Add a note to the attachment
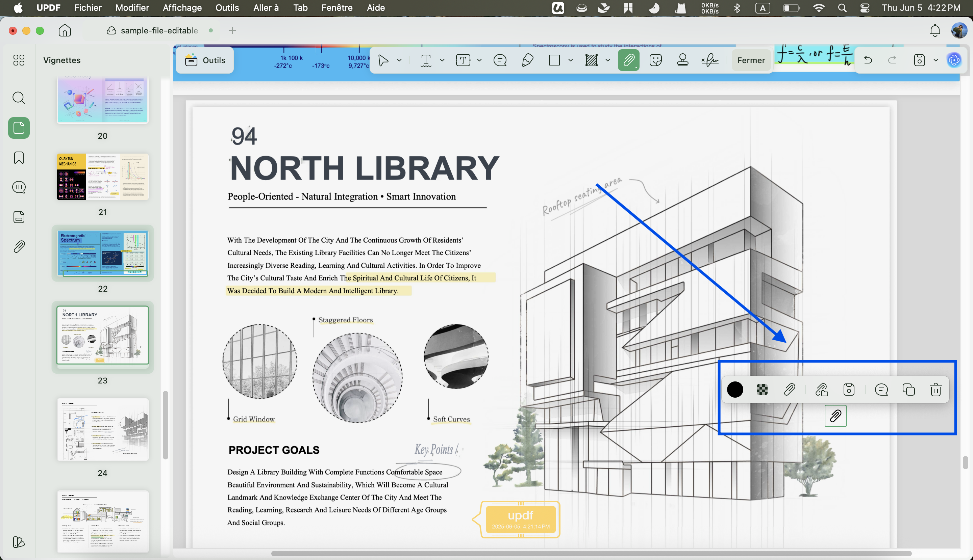The image size is (973, 560). point(881,390)
